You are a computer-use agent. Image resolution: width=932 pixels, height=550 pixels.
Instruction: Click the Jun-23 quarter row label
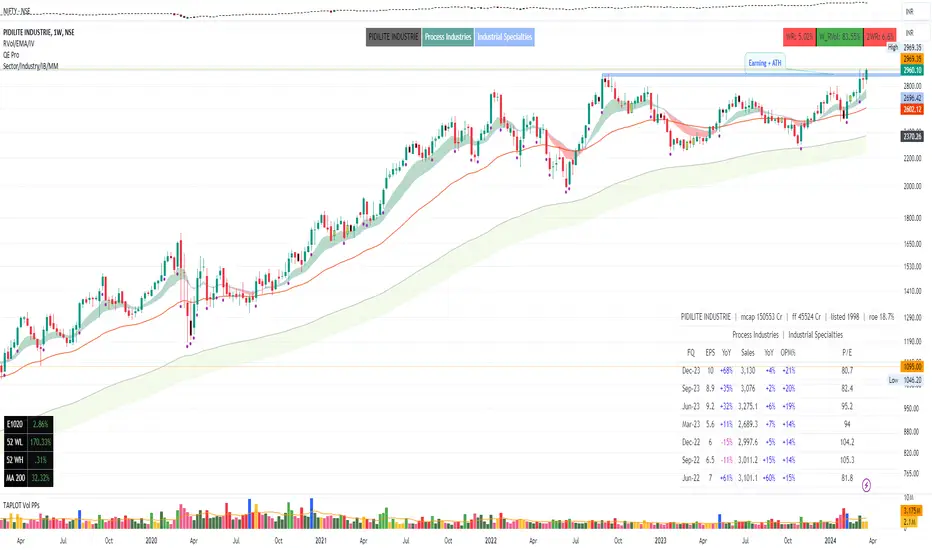[x=691, y=407]
